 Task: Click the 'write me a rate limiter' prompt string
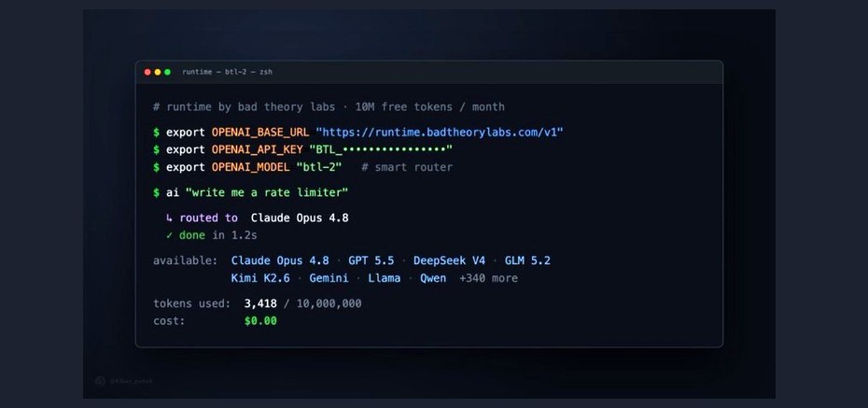pos(267,192)
